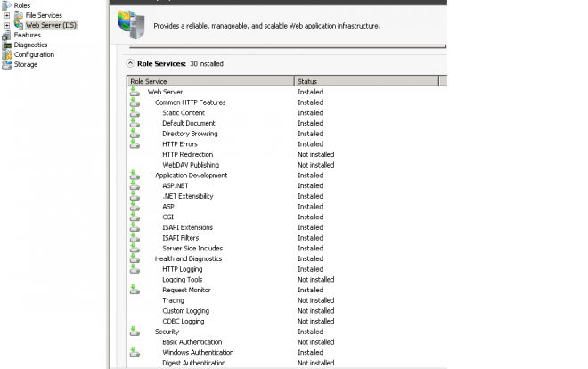This screenshot has height=369, width=588.
Task: Click installed icon beside Static Content
Action: [x=135, y=113]
